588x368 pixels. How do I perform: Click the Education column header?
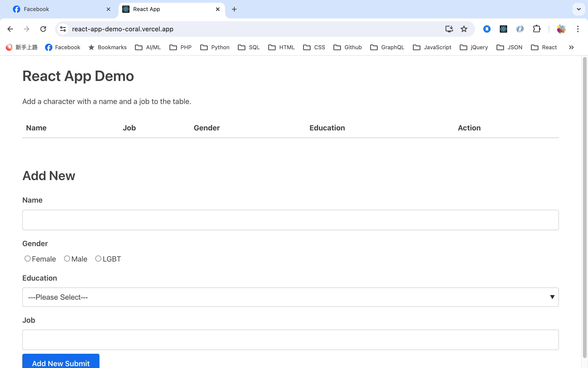(327, 128)
